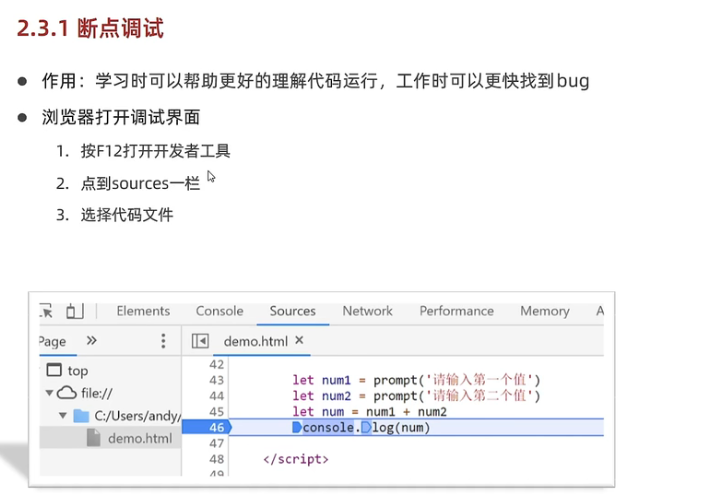
Task: Click the 'let num2' code line
Action: coord(416,396)
